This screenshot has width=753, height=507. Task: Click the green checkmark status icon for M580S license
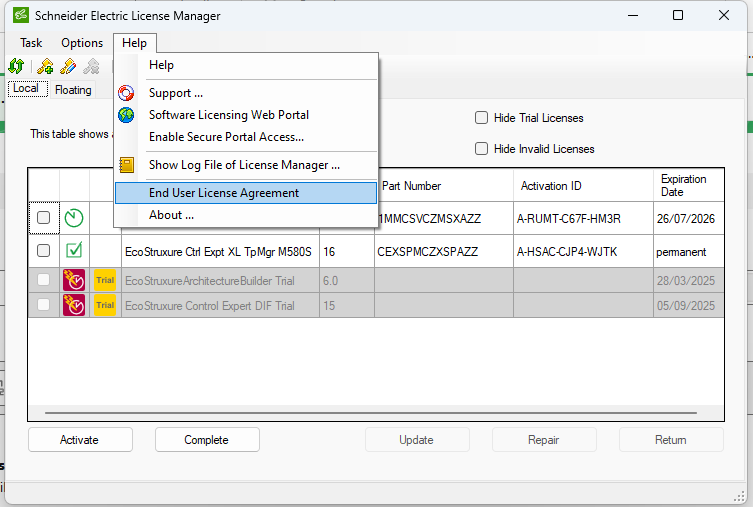[74, 250]
